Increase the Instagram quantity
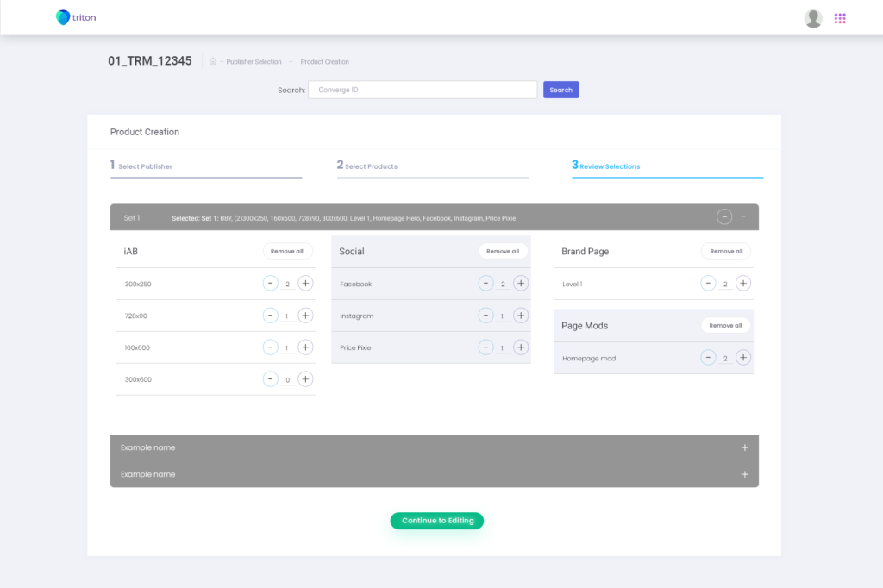 521,316
